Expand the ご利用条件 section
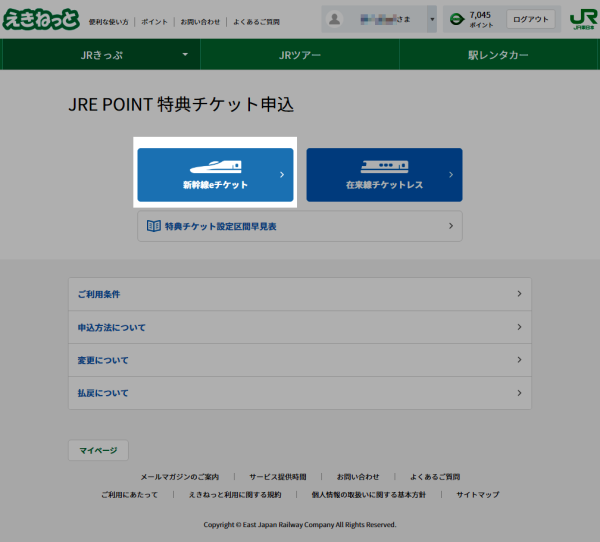 [300, 294]
